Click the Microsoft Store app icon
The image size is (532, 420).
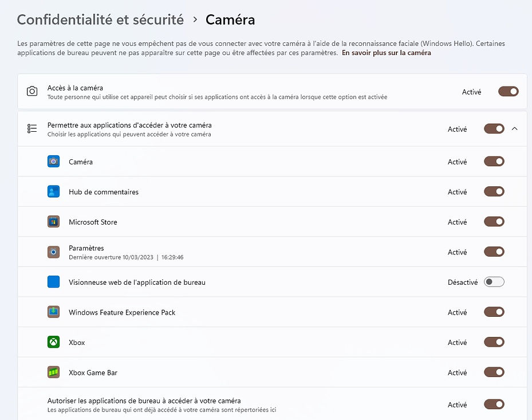coord(53,222)
